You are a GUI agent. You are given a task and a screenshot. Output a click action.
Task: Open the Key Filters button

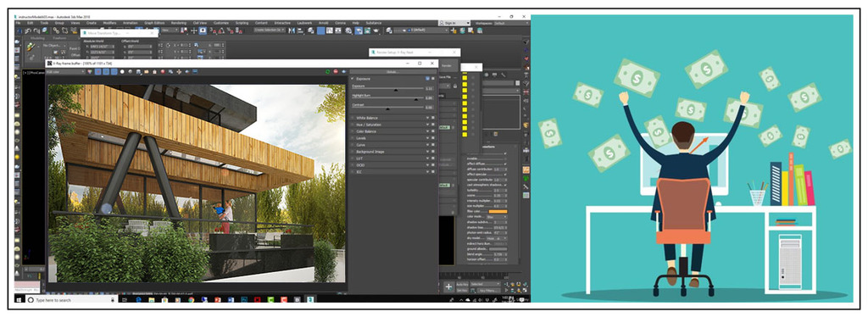[x=489, y=291]
